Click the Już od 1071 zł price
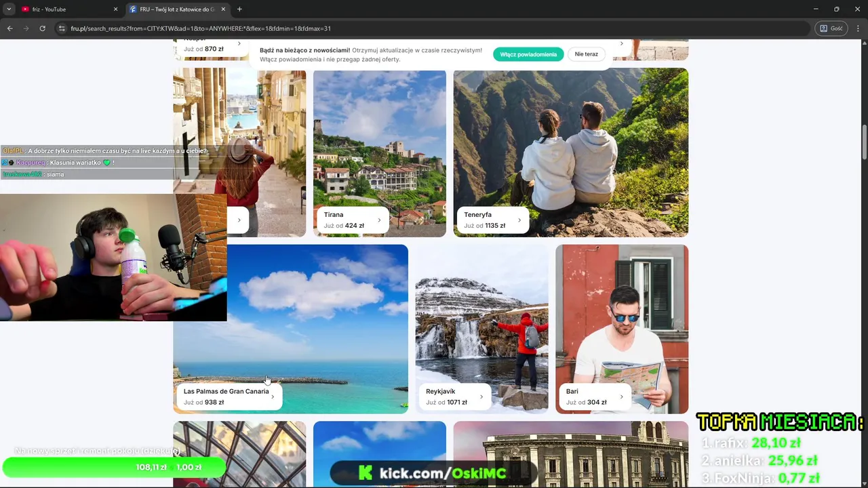This screenshot has width=868, height=488. click(447, 403)
